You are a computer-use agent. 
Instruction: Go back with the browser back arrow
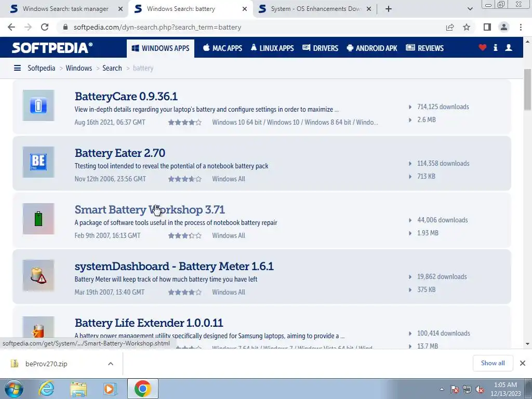11,27
